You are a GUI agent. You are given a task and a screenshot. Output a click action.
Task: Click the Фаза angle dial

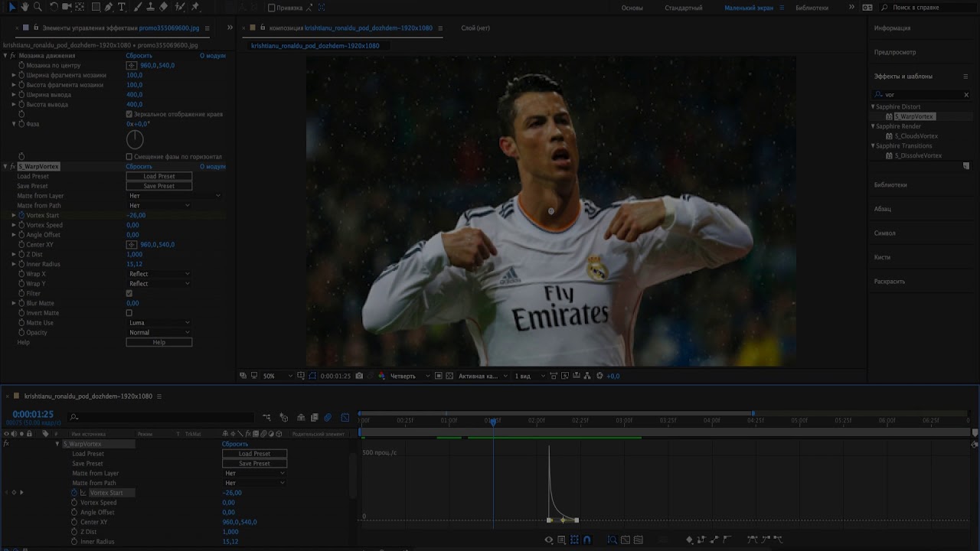135,139
